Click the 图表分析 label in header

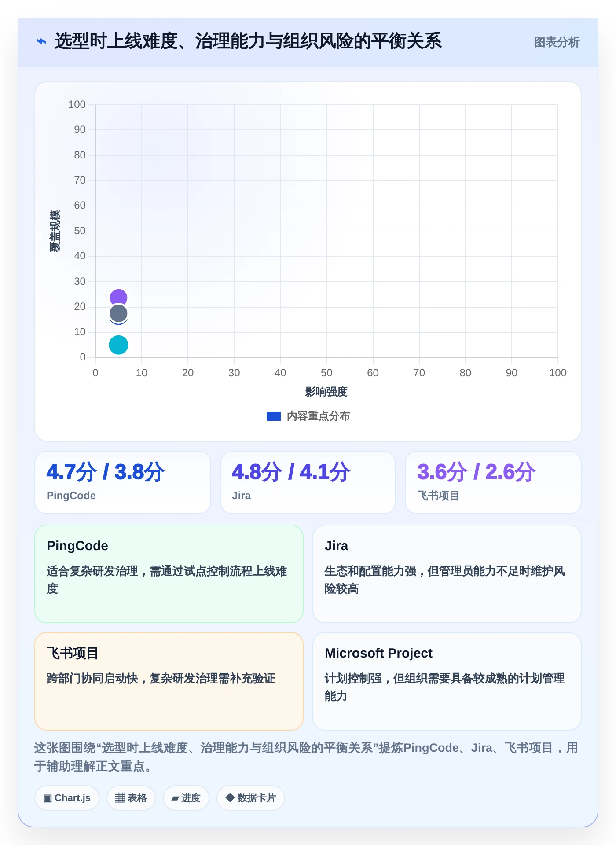557,42
